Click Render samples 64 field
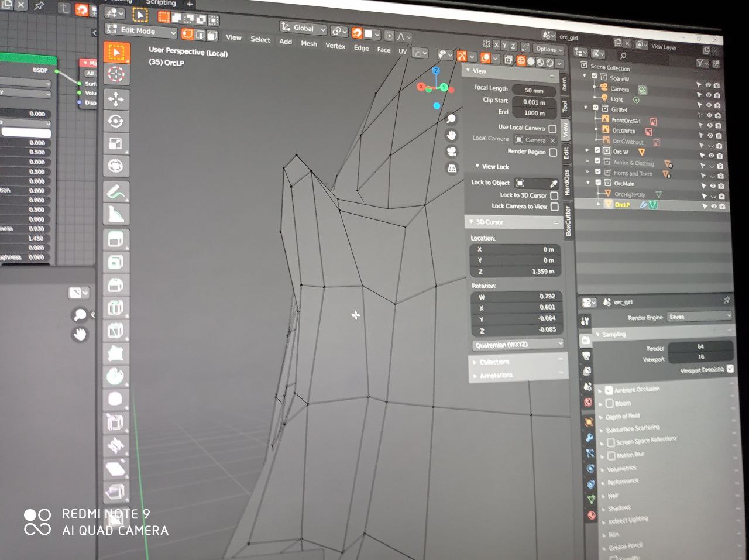The image size is (749, 560). (x=700, y=346)
